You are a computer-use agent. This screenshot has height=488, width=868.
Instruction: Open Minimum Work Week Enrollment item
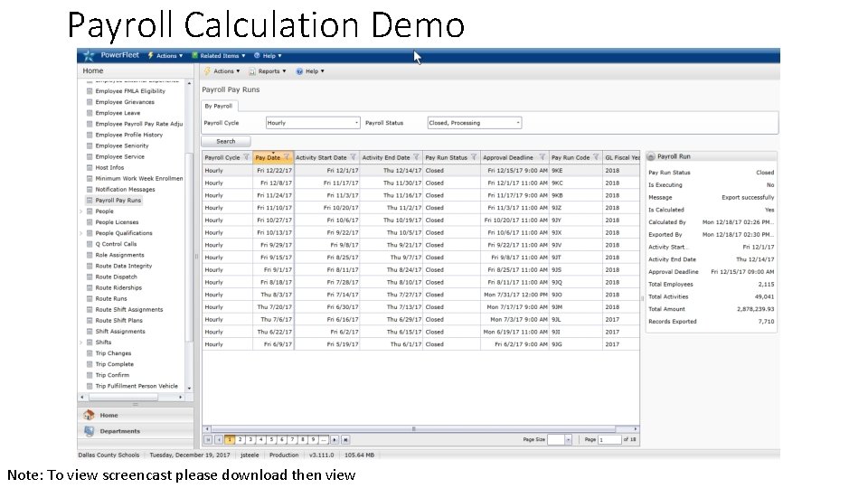pos(139,179)
